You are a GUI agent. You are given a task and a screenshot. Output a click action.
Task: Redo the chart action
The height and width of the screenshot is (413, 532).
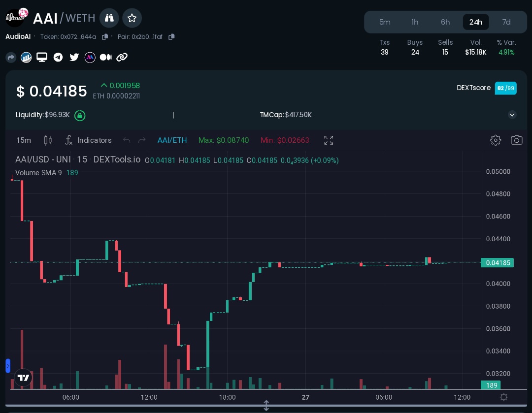click(x=142, y=140)
